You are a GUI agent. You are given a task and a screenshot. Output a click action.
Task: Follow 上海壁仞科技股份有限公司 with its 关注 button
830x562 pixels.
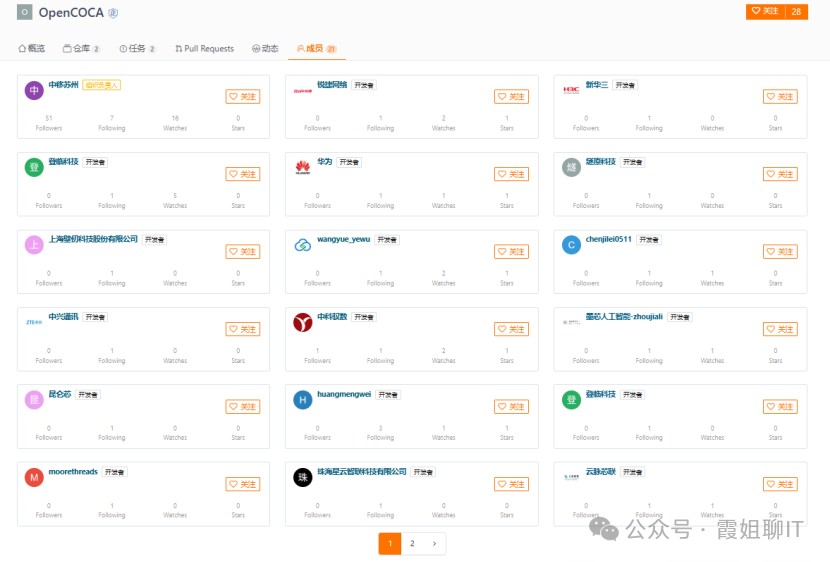243,252
